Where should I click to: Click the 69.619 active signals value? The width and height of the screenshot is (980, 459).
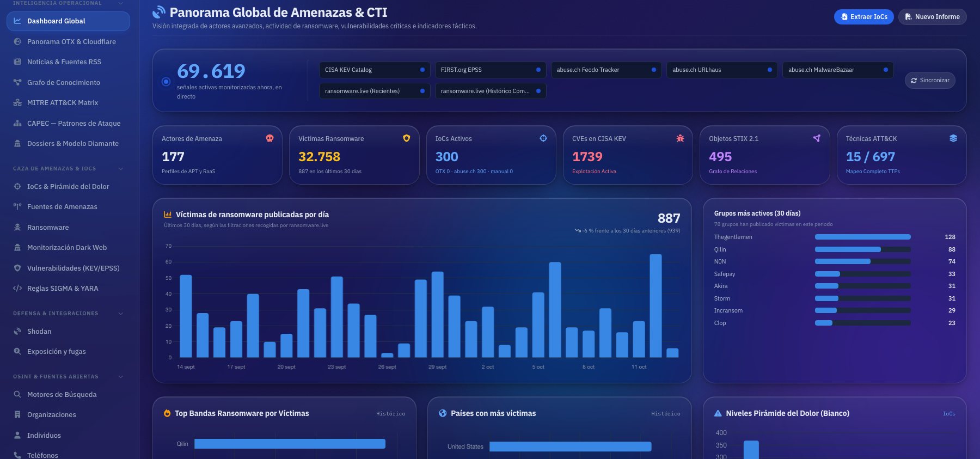[x=211, y=71]
